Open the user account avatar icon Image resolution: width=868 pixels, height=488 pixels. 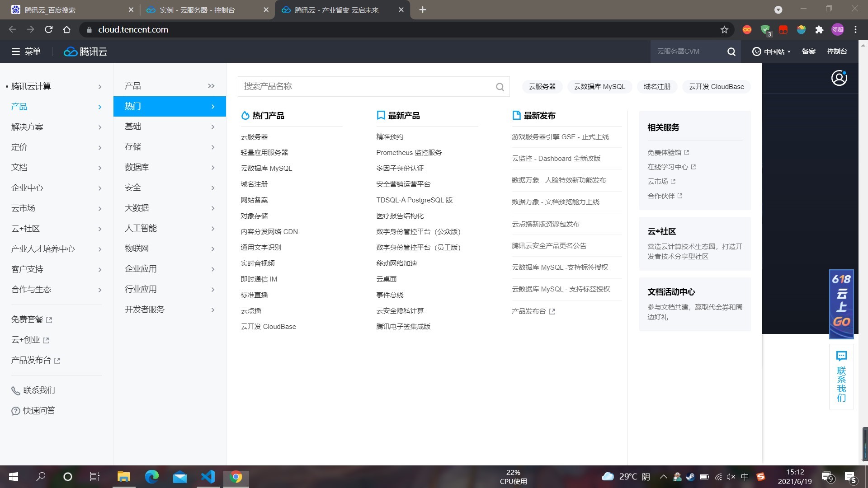point(839,78)
